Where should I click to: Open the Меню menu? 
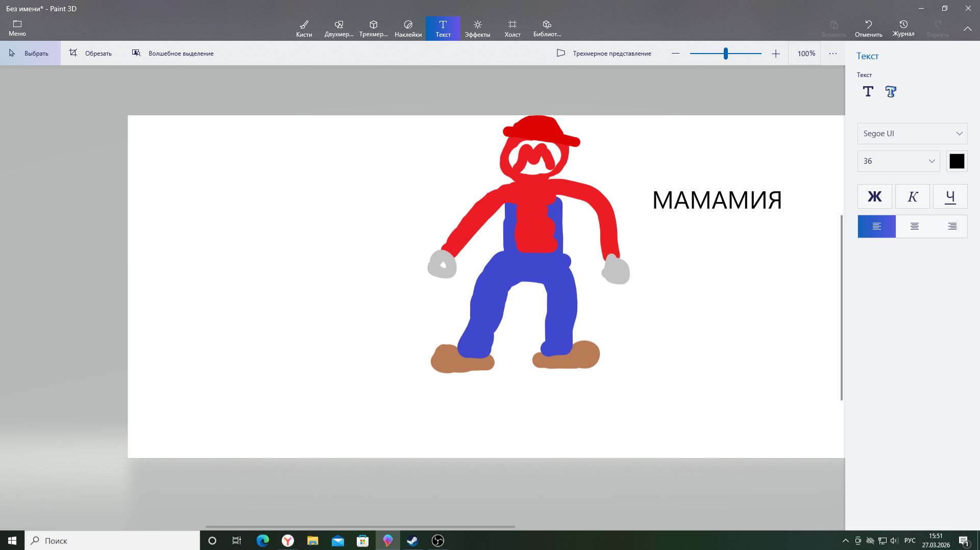[17, 29]
